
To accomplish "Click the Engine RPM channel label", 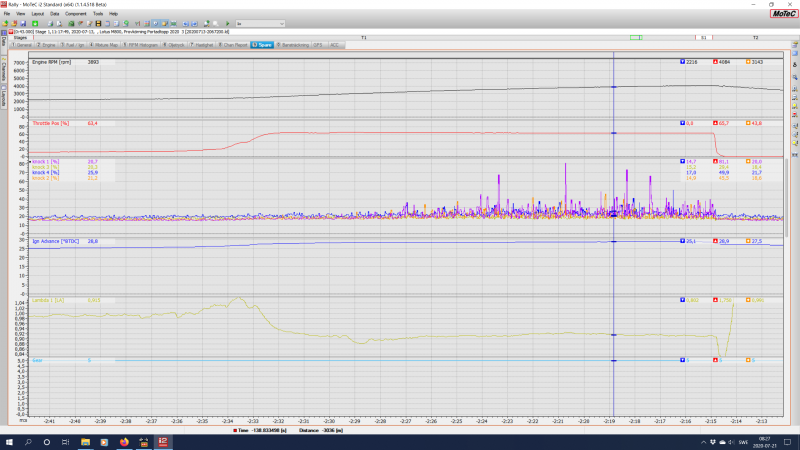I will click(52, 62).
